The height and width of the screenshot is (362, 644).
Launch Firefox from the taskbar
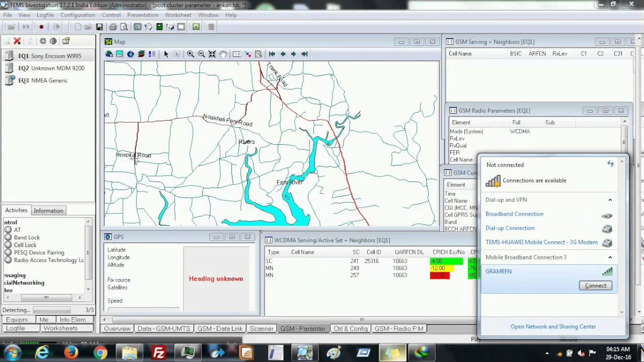71,353
